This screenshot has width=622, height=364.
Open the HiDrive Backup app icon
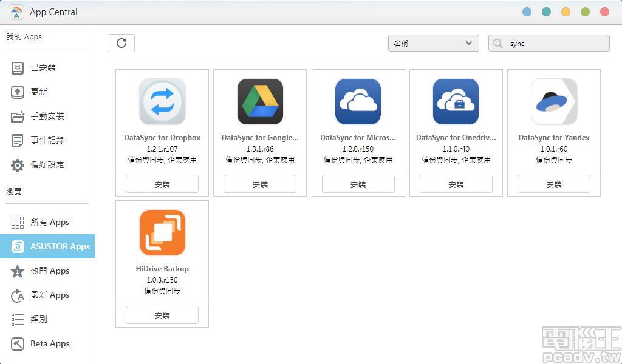pos(162,233)
